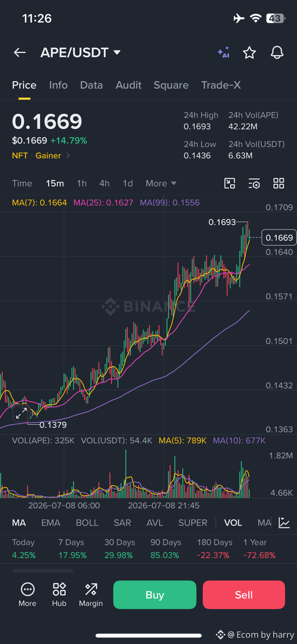
Task: Toggle the SUPER indicator
Action: tap(193, 523)
